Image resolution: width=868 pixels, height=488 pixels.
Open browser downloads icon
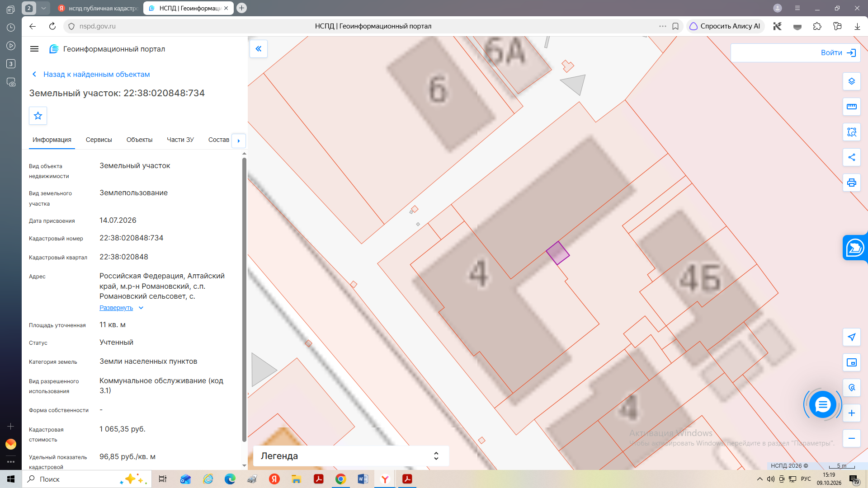tap(857, 26)
